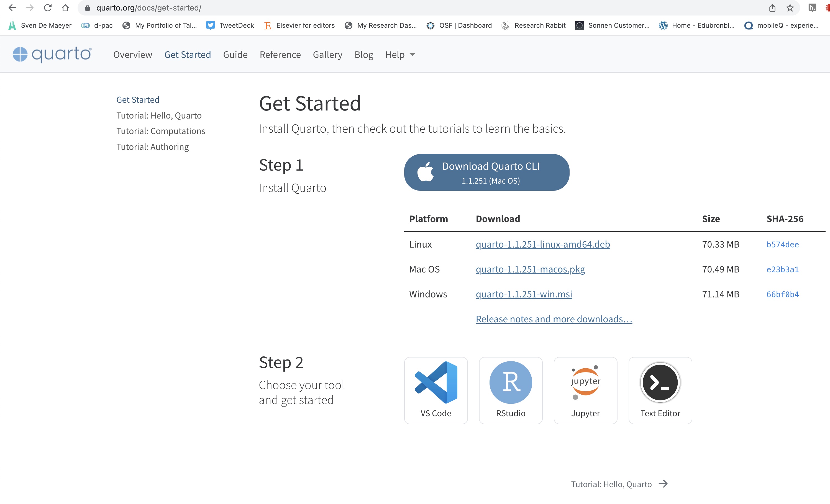Viewport: 830px width, 504px height.
Task: Click the Download Quarto CLI button
Action: 487,172
